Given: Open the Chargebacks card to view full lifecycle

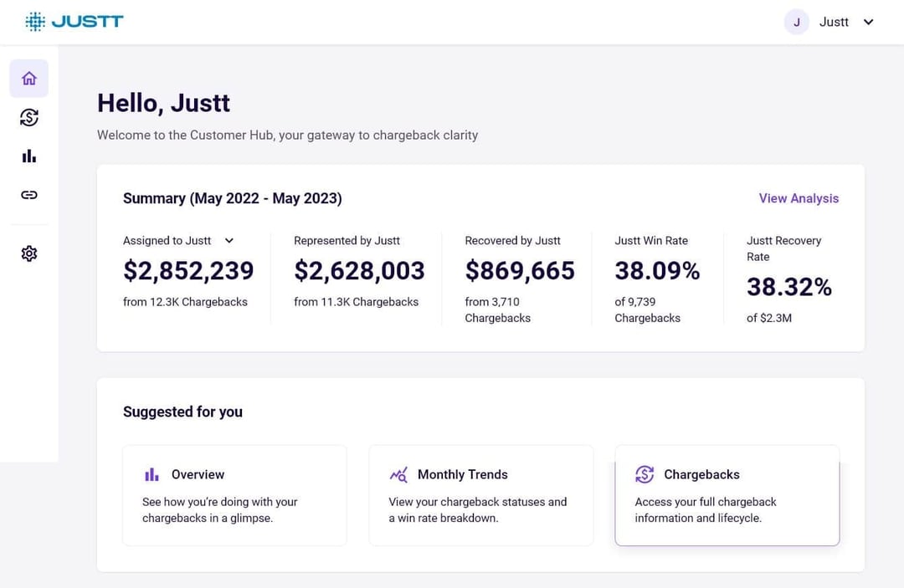Looking at the screenshot, I should (727, 495).
